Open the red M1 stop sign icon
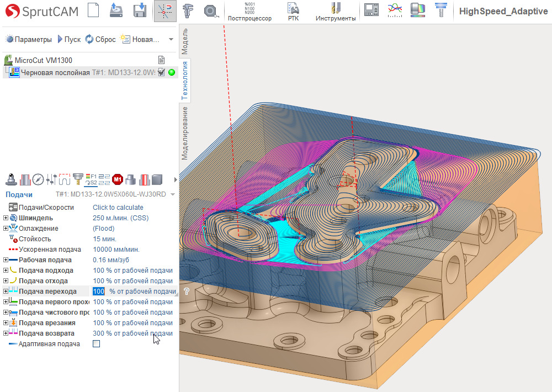The image size is (552, 392). pyautogui.click(x=117, y=179)
